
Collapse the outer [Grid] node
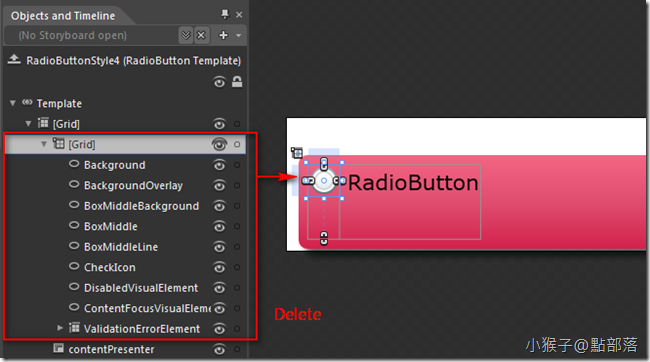click(28, 124)
